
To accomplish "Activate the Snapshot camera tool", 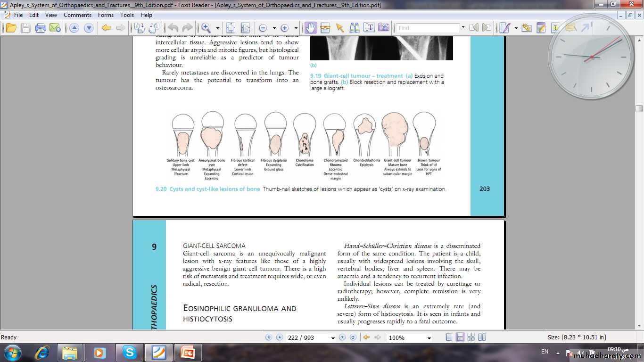I will click(x=384, y=28).
